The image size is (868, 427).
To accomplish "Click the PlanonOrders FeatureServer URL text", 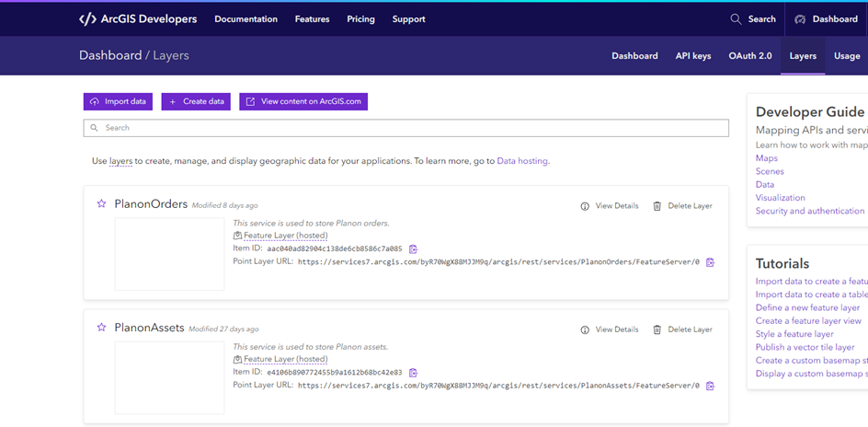I will (498, 262).
